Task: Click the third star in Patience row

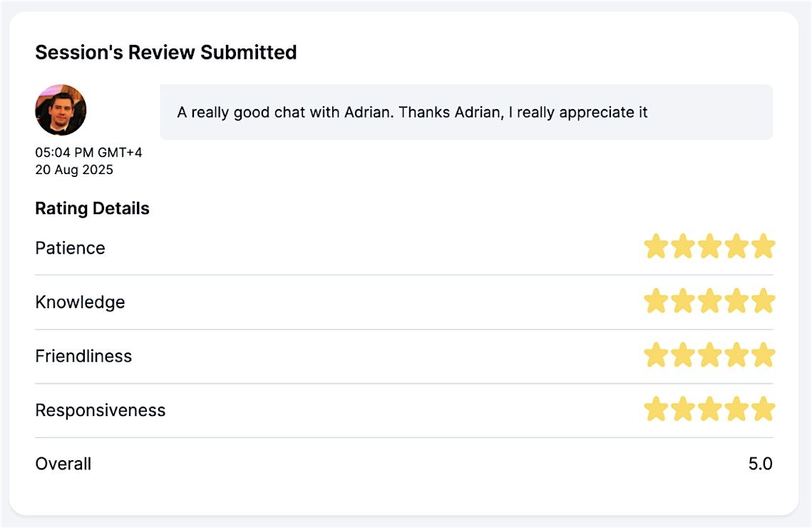Action: pyautogui.click(x=709, y=247)
